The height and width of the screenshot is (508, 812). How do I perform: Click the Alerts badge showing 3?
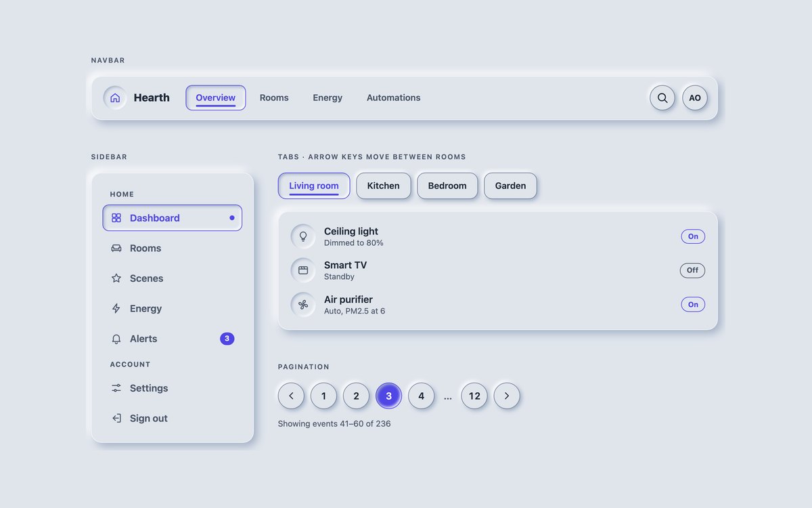coord(227,339)
